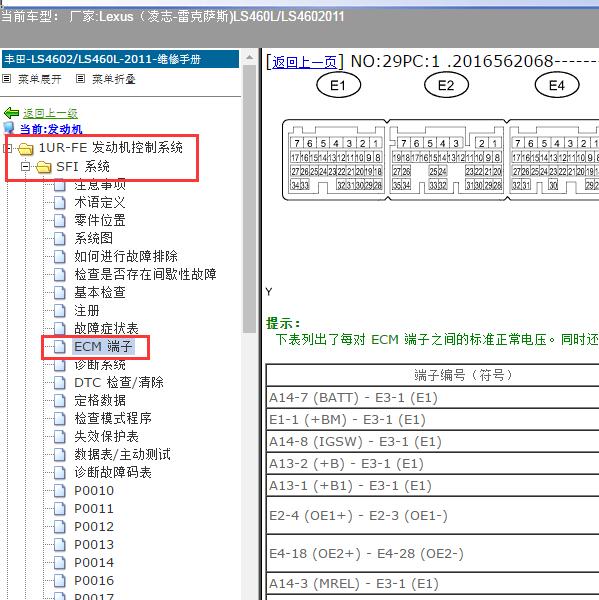
Task: Open the P0014 trouble code page
Action: coord(94,562)
